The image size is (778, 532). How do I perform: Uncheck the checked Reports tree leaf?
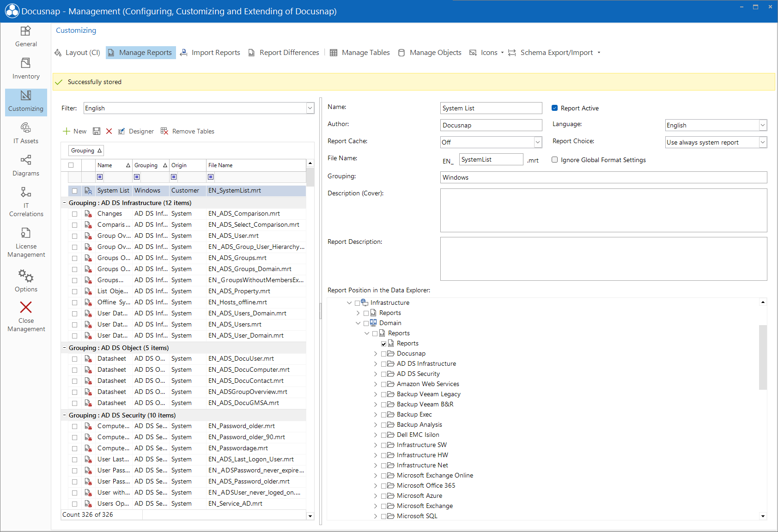[383, 344]
